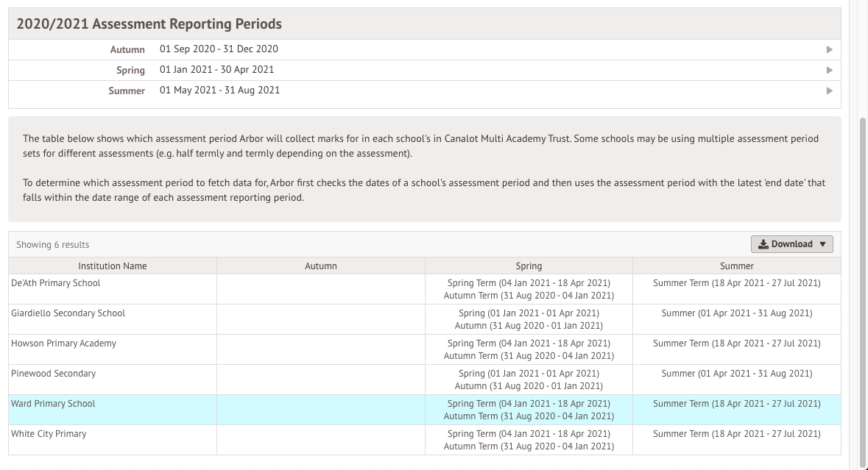This screenshot has width=868, height=470.
Task: Click the Showing 6 results label
Action: tap(52, 244)
